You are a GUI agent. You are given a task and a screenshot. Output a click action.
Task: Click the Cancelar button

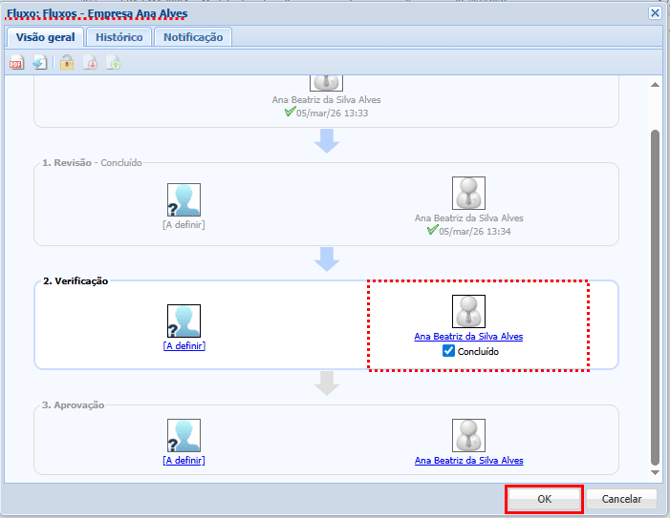point(621,499)
